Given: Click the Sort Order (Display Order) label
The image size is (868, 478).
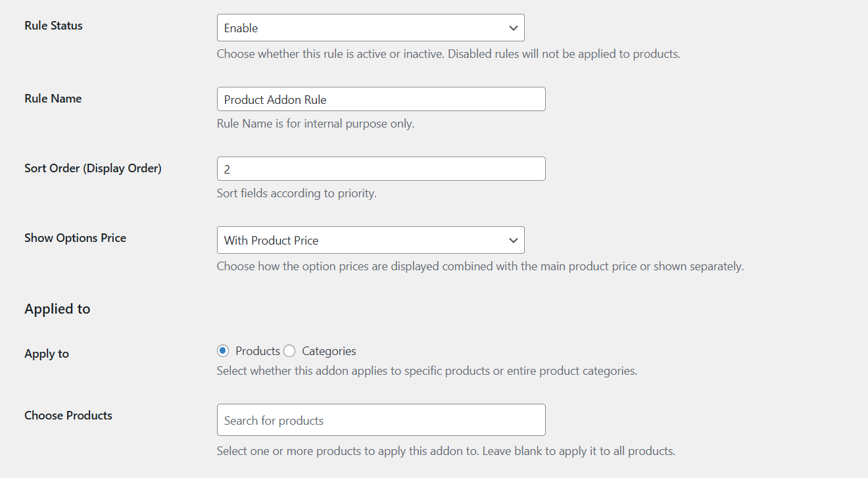Looking at the screenshot, I should pyautogui.click(x=93, y=168).
